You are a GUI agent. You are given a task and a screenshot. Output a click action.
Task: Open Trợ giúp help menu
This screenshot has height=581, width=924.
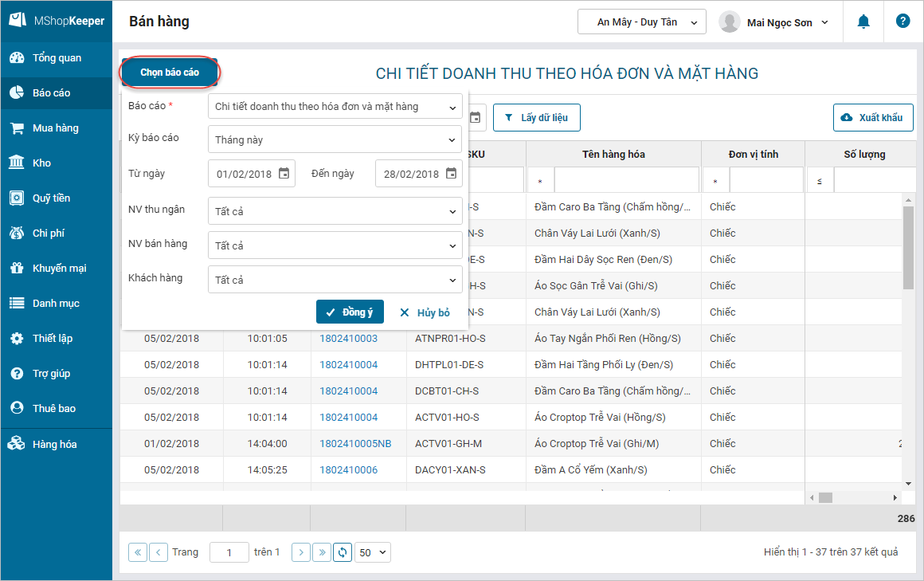tap(56, 373)
